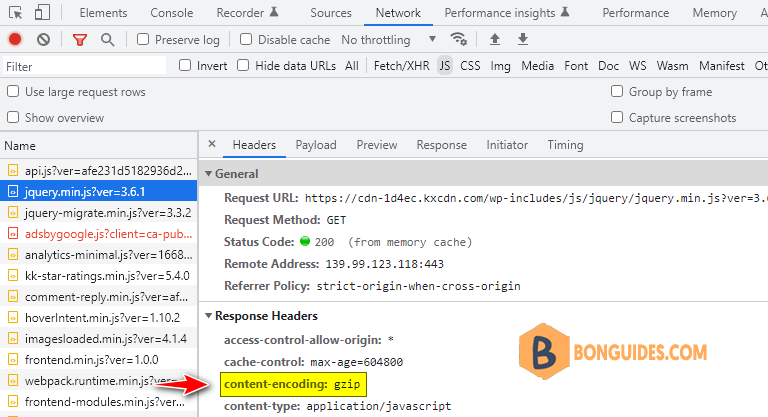
Task: Switch to the Elements panel tab
Action: click(x=103, y=13)
